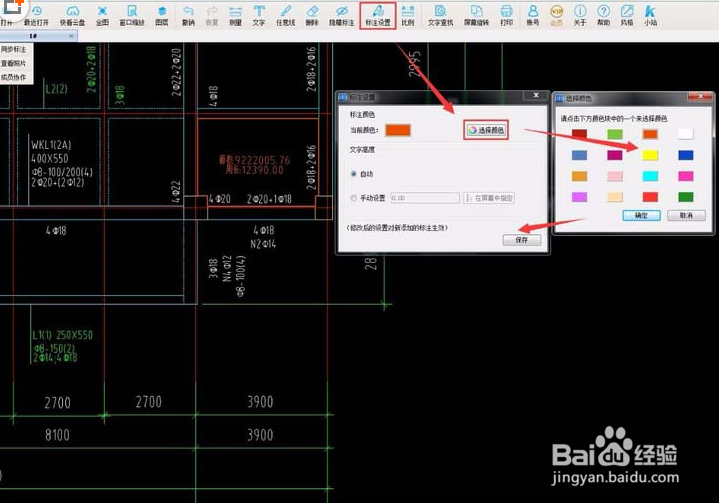Viewport: 719px width, 503px height.
Task: Select the 任意线 freehand line tool
Action: (286, 15)
